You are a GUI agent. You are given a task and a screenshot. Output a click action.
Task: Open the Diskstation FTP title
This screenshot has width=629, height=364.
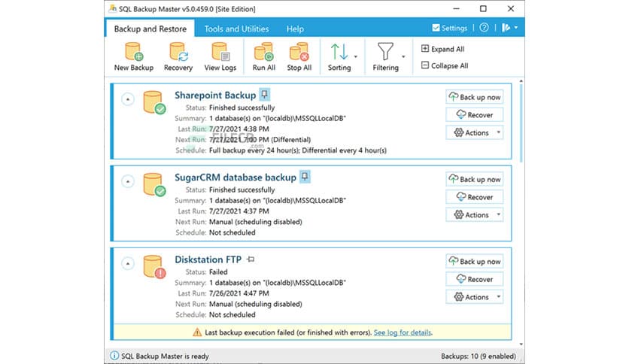208,259
